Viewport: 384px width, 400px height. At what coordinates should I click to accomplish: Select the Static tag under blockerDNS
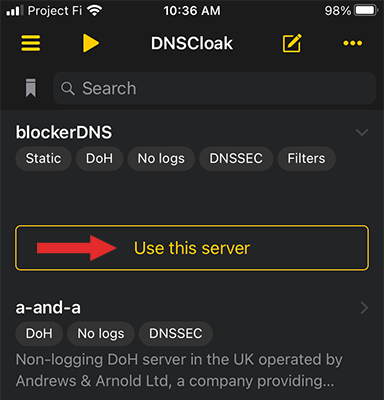coord(43,158)
